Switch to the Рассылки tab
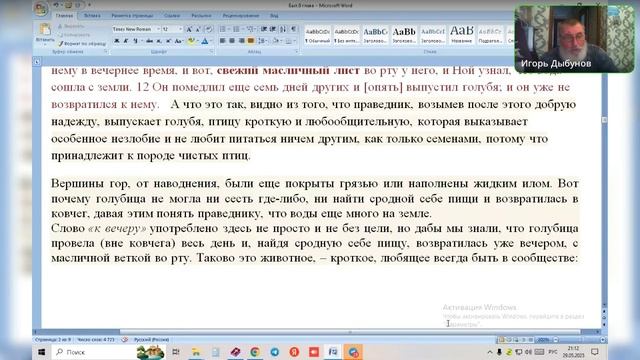 tap(201, 16)
